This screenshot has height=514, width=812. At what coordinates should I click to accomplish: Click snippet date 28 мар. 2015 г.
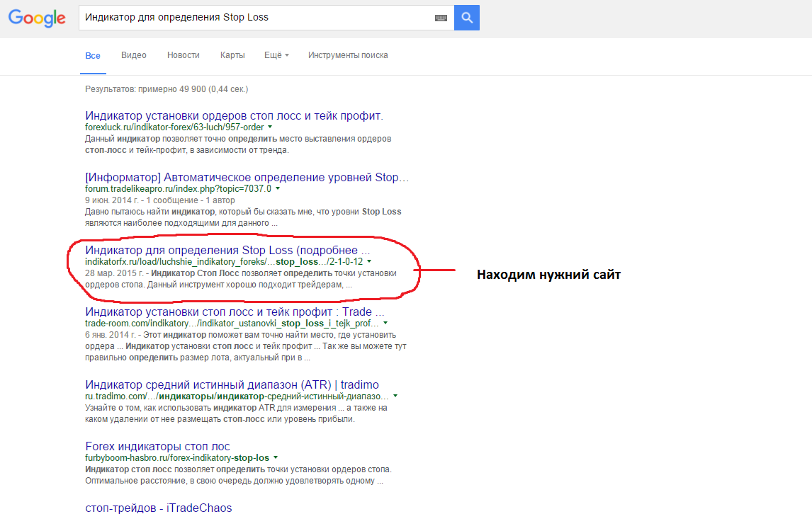(115, 273)
